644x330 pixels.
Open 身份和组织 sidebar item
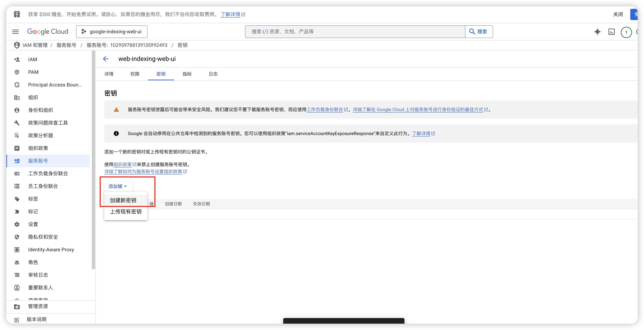[x=48, y=110]
